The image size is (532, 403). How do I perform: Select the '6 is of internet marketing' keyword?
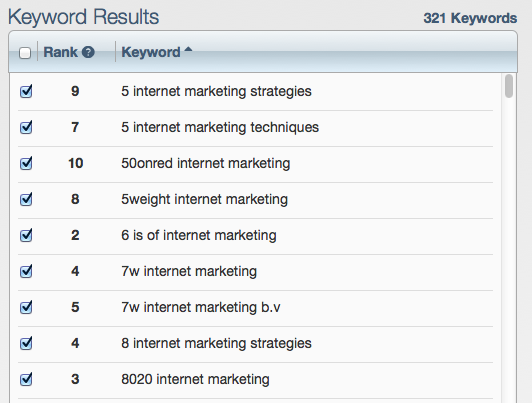coord(199,235)
